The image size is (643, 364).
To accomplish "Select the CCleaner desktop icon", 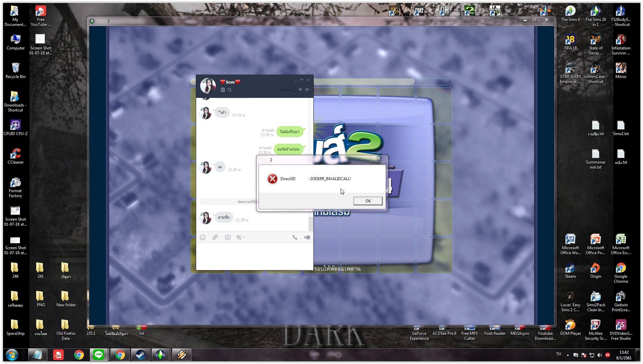I will pyautogui.click(x=16, y=156).
